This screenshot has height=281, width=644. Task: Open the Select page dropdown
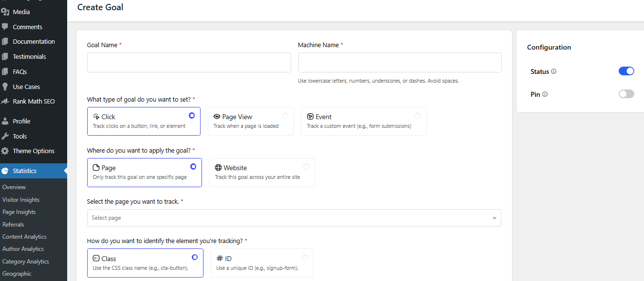click(294, 218)
